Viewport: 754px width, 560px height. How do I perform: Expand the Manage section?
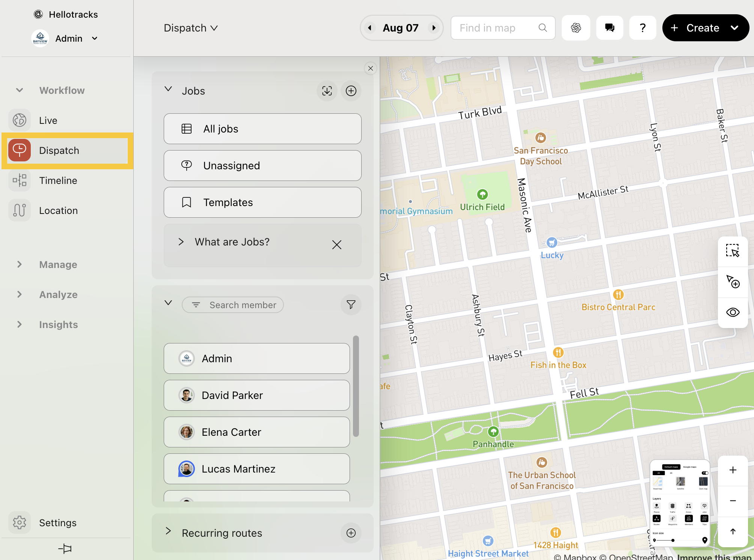point(20,264)
